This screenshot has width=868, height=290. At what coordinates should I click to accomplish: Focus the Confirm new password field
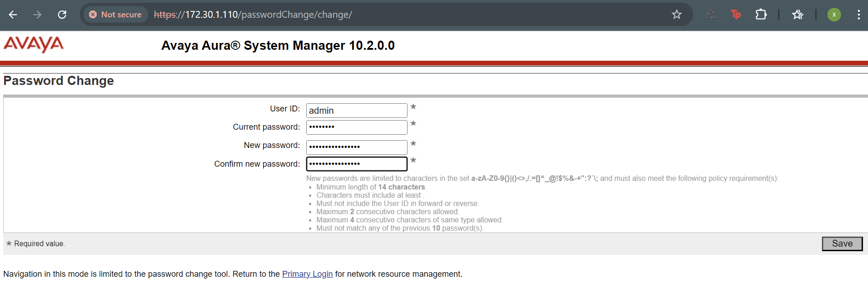tap(357, 164)
